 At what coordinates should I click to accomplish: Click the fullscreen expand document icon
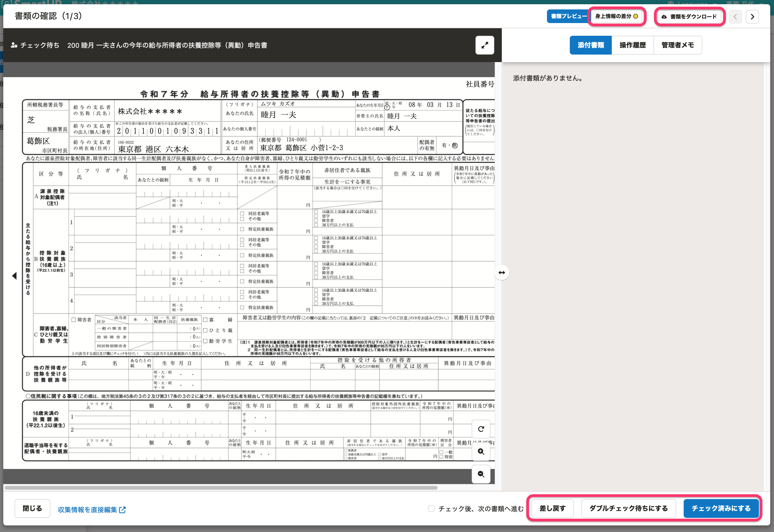tap(484, 45)
